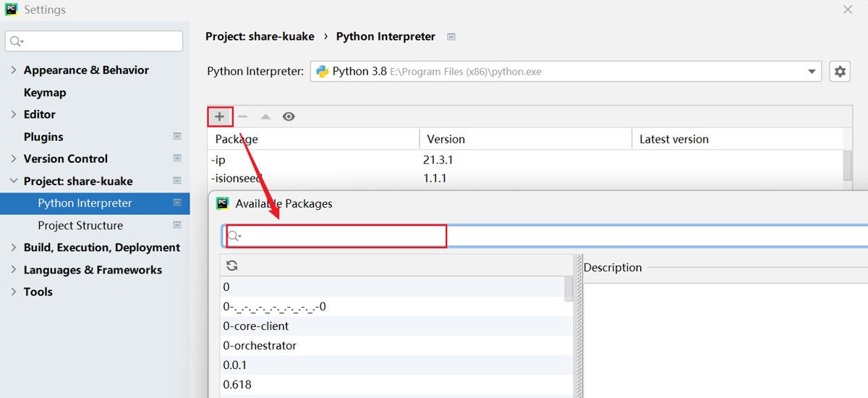Viewport: 868px width, 398px height.
Task: Select 0-orchestrator package
Action: point(393,345)
